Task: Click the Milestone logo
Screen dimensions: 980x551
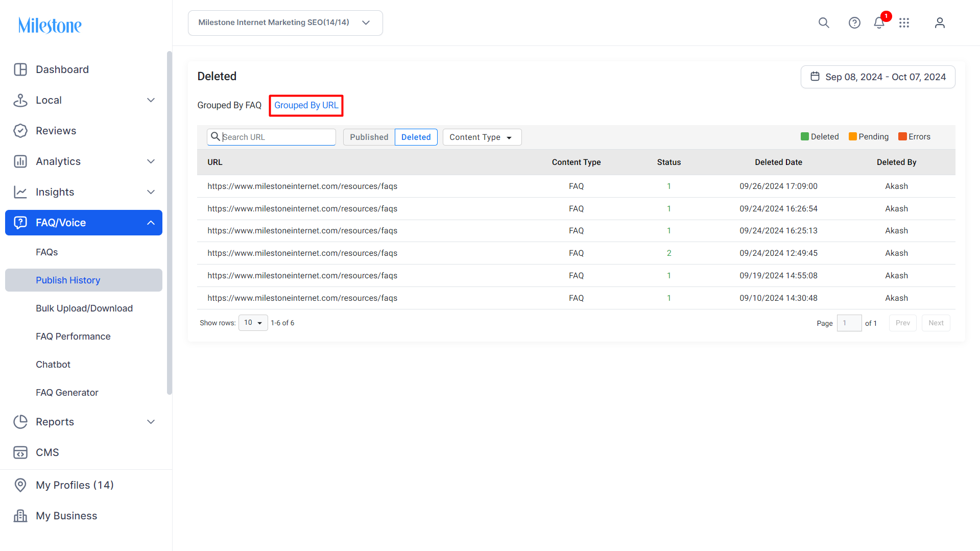Action: 50,25
